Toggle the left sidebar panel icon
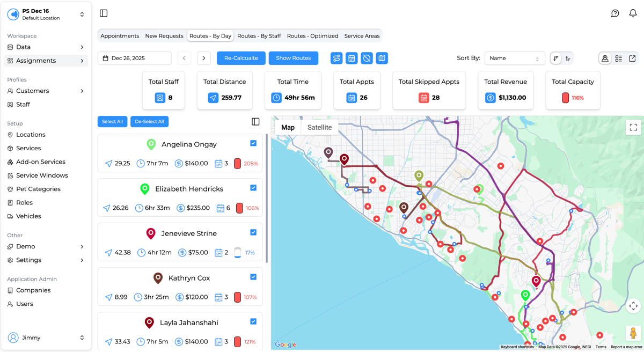This screenshot has width=644, height=352. pos(104,13)
